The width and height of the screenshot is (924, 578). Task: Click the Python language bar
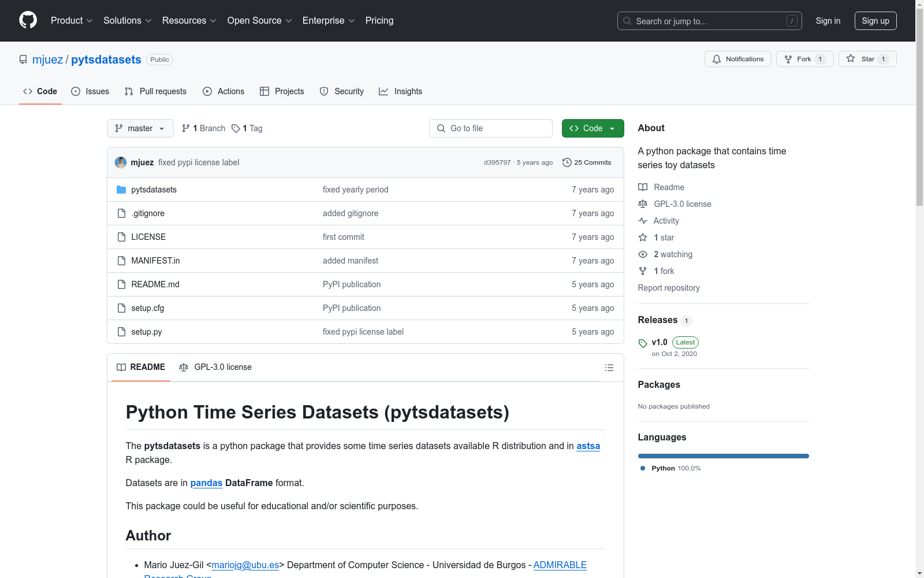coord(723,456)
